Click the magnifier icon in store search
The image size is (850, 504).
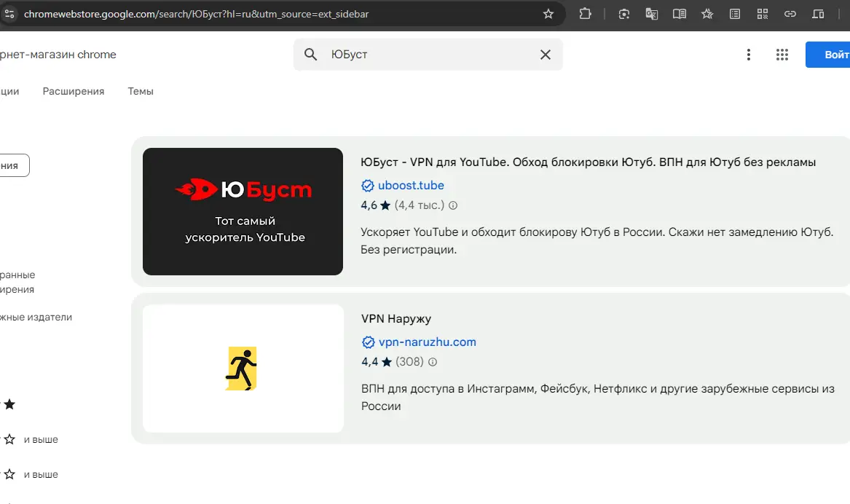coord(310,54)
